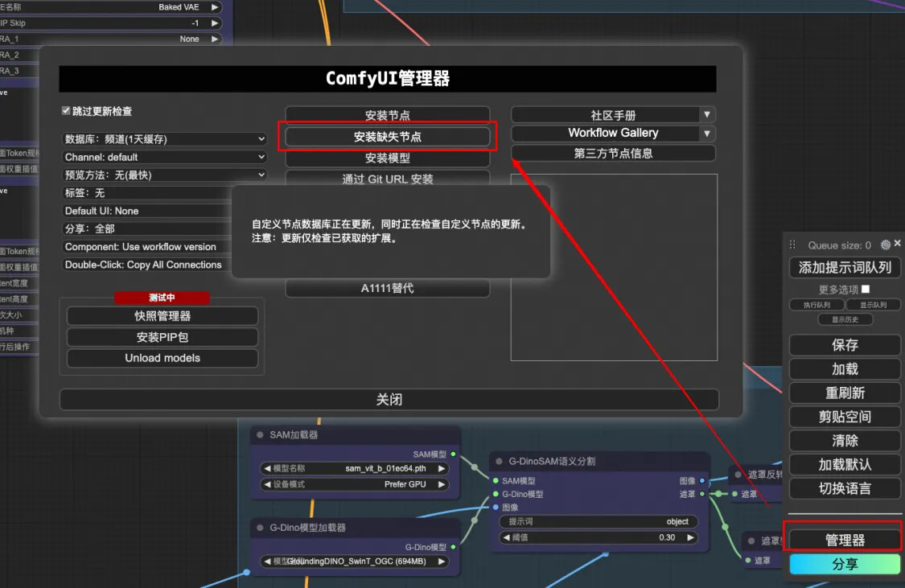905x588 pixels.
Task: Open the 管理器 button in side panel
Action: tap(845, 540)
